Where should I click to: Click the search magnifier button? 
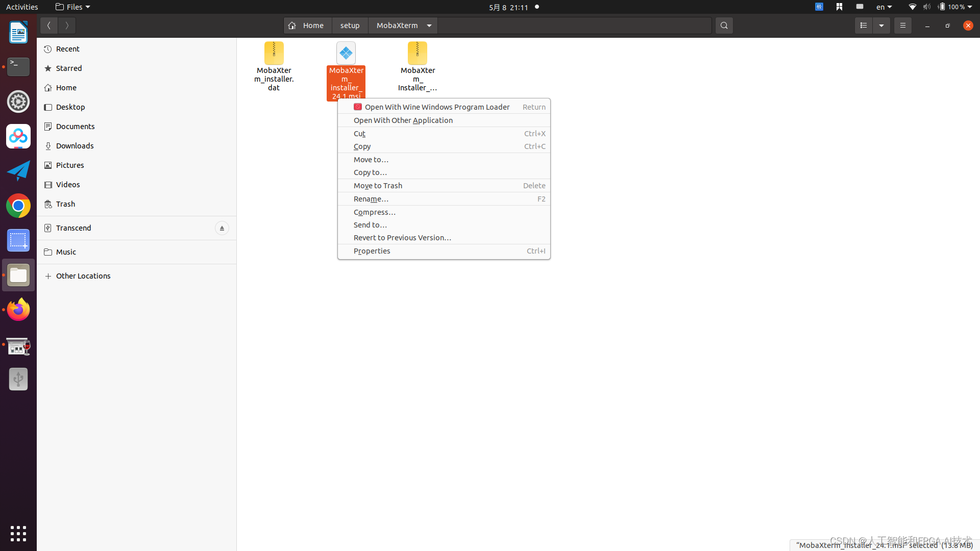coord(724,26)
